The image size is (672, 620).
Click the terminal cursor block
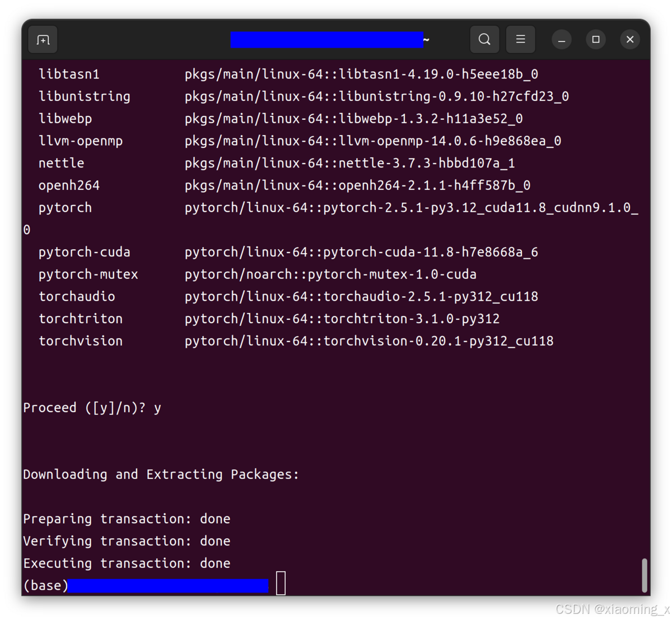click(x=280, y=583)
